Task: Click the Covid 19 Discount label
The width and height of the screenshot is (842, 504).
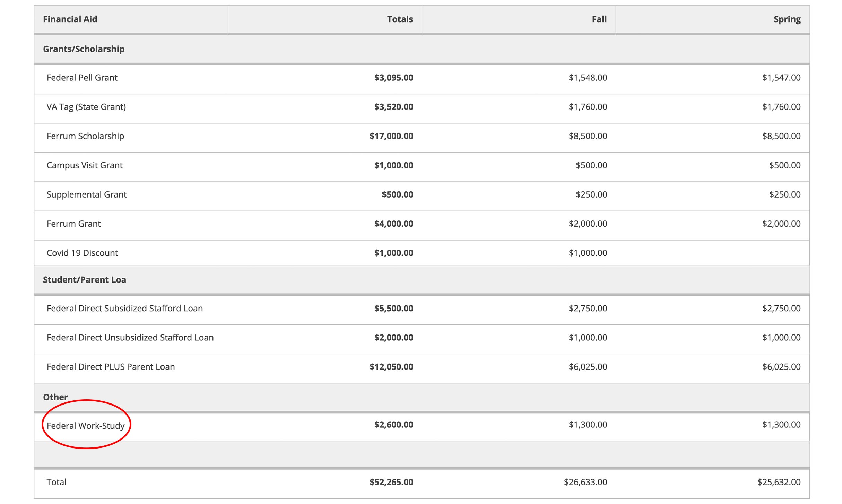Action: pyautogui.click(x=82, y=253)
